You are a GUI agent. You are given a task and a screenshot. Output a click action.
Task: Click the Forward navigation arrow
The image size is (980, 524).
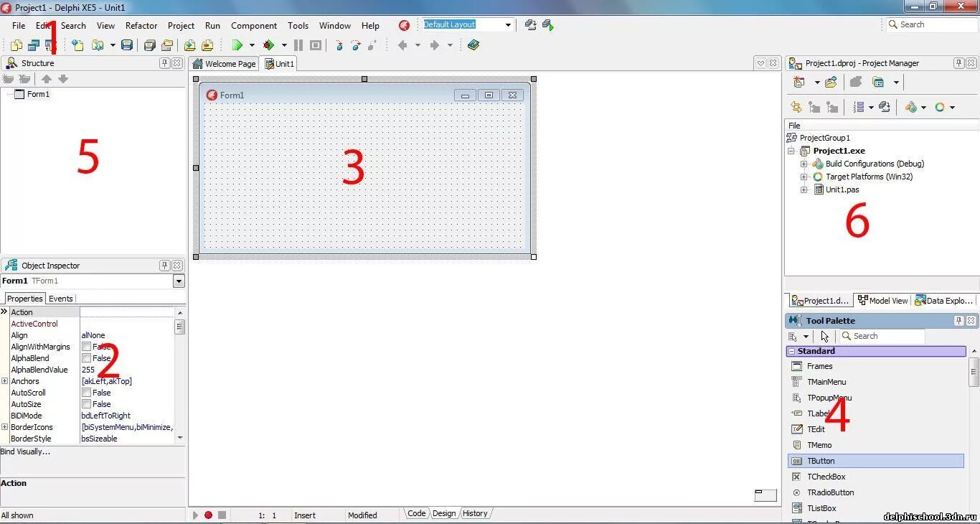tap(434, 45)
